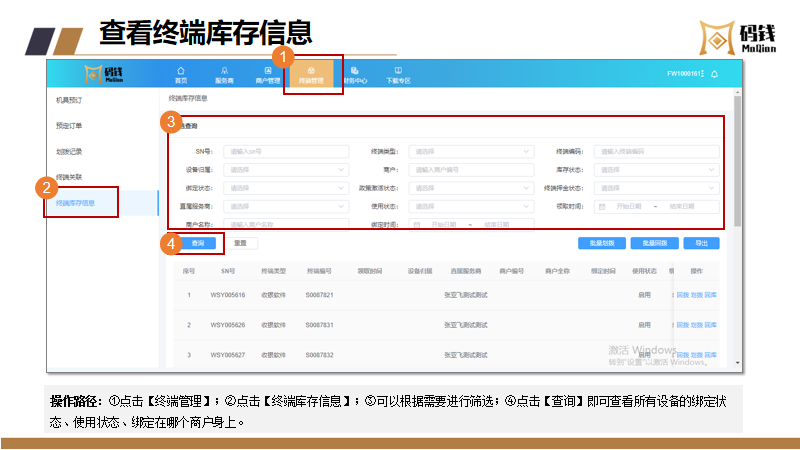The image size is (800, 450).
Task: Click the blue 查询 search button
Action: coord(197,243)
